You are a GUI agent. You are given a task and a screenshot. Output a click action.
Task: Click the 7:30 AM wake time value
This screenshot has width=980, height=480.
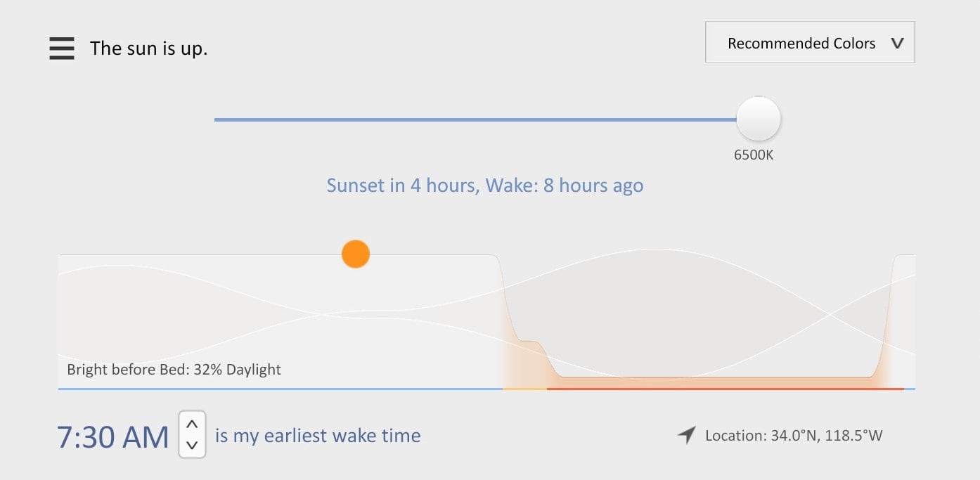pyautogui.click(x=112, y=436)
